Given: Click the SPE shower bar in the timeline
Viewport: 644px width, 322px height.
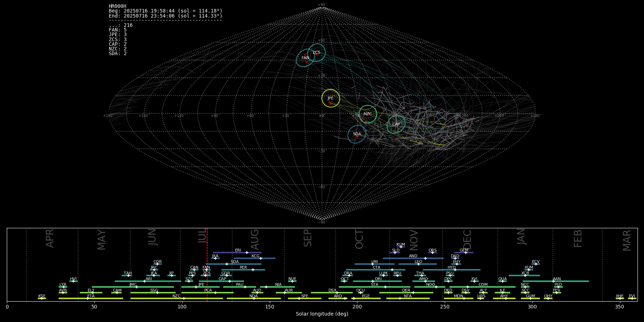Looking at the screenshot, I should [305, 298].
